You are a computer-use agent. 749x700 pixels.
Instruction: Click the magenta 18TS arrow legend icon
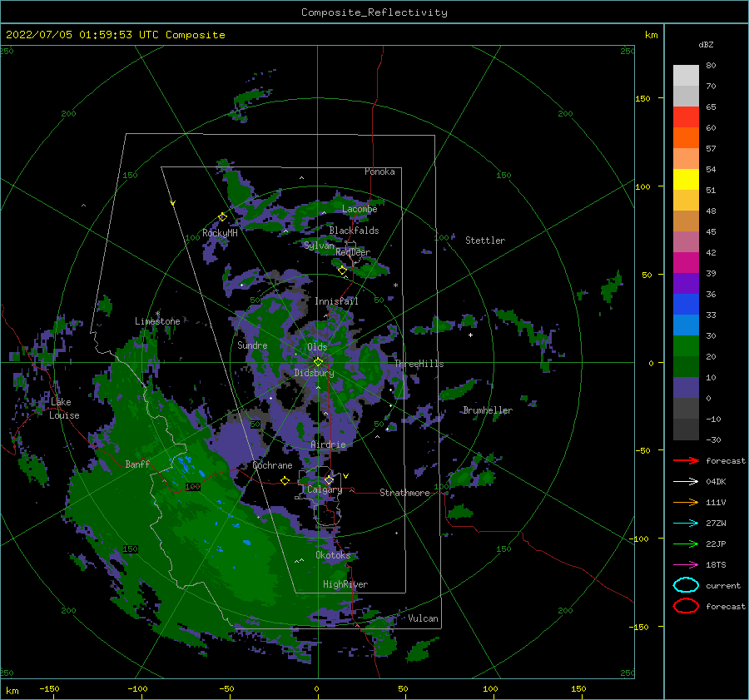(686, 565)
